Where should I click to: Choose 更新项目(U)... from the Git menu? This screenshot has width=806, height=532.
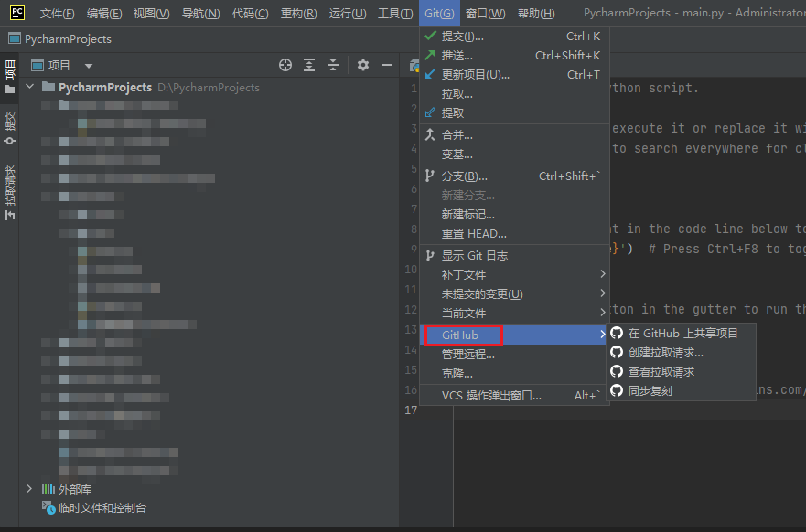point(514,75)
